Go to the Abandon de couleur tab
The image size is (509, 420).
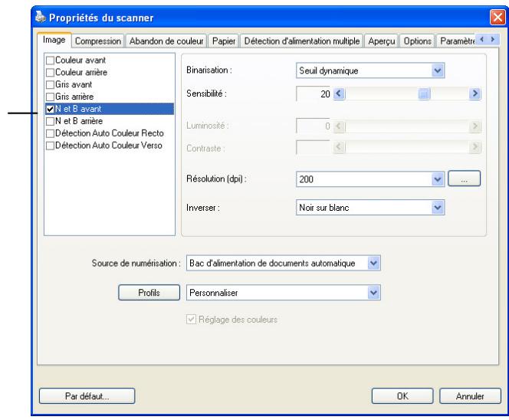(166, 41)
